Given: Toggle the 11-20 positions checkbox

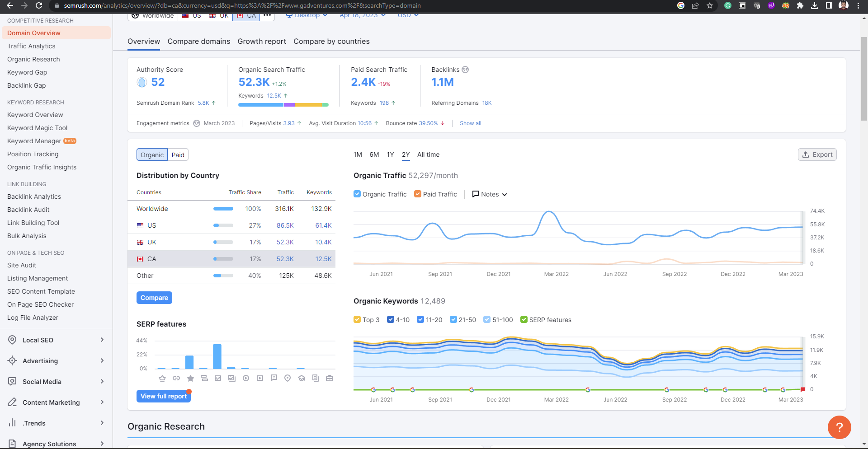Looking at the screenshot, I should (420, 319).
